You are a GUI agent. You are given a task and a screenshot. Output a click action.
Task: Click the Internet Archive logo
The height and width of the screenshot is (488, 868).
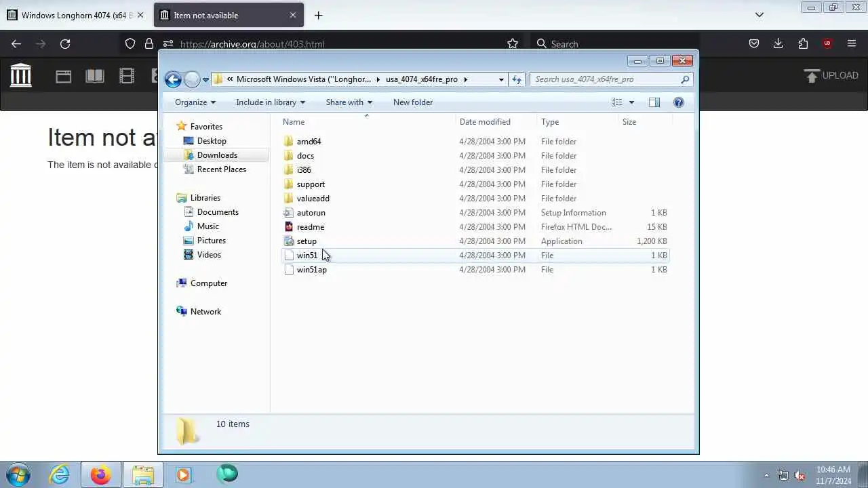[20, 75]
